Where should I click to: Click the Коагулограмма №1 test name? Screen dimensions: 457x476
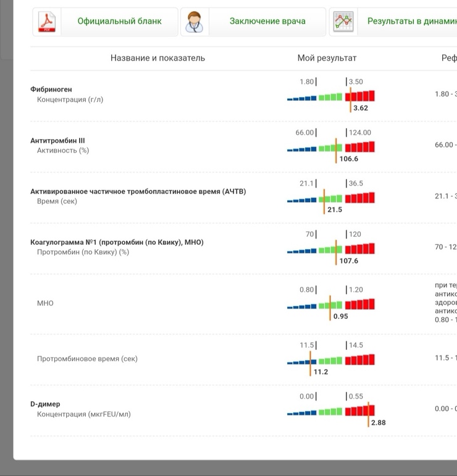(117, 242)
